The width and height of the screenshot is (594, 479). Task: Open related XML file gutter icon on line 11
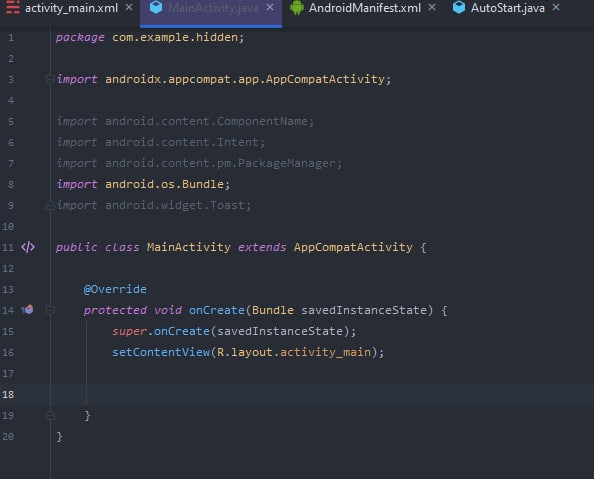[28, 247]
